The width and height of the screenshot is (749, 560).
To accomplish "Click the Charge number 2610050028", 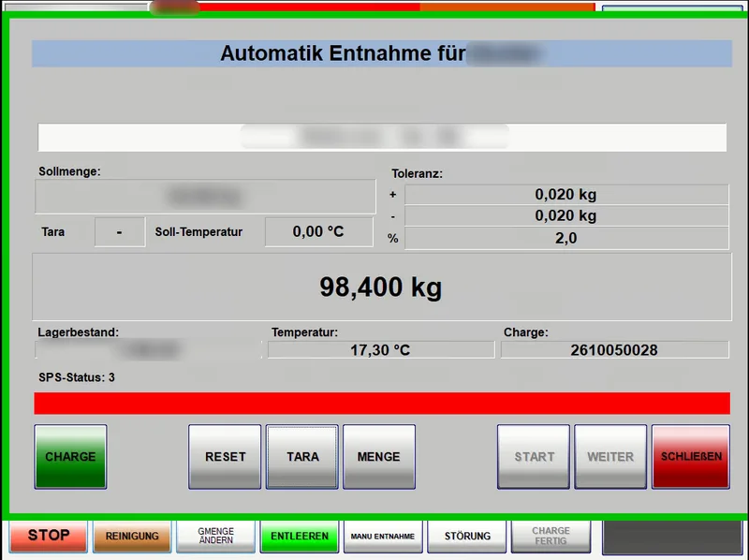I will (614, 349).
